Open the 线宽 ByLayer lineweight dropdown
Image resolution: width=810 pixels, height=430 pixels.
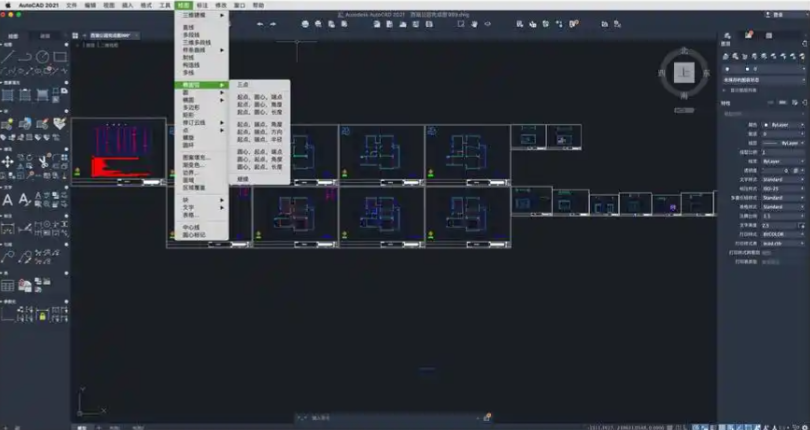coord(784,161)
